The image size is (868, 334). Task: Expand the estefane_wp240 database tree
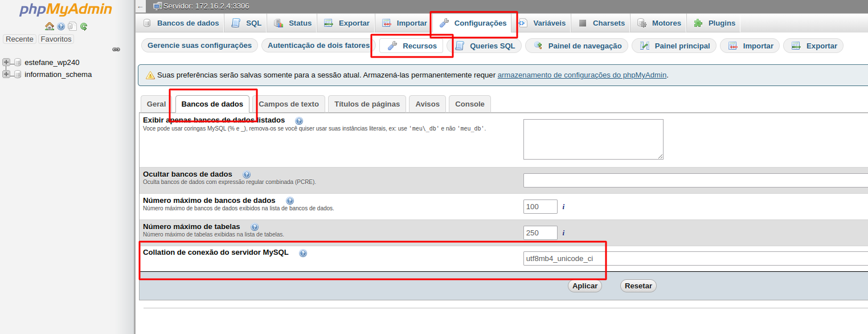tap(6, 62)
